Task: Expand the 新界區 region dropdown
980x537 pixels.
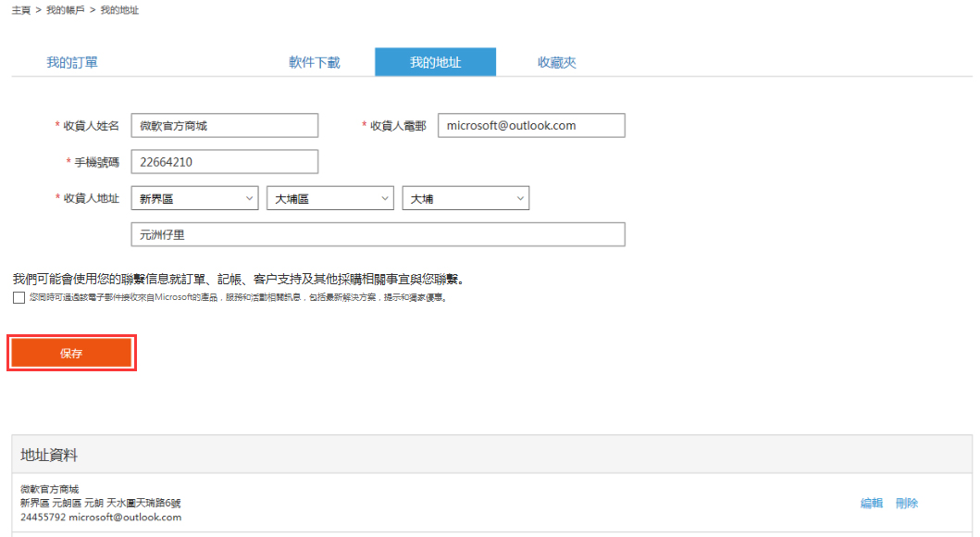Action: 195,198
